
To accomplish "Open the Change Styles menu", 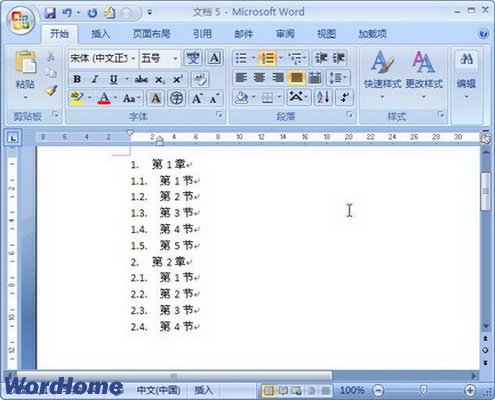I will pyautogui.click(x=424, y=75).
